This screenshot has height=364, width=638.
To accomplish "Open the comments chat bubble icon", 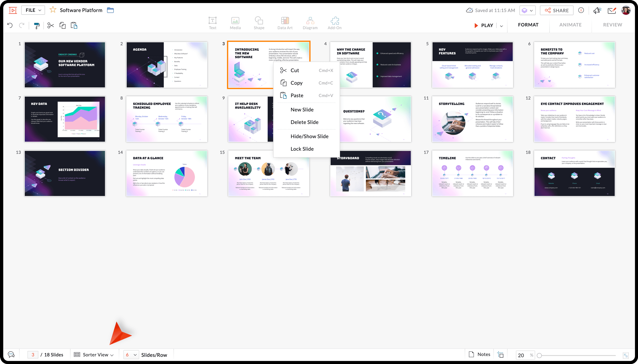I will point(11,354).
